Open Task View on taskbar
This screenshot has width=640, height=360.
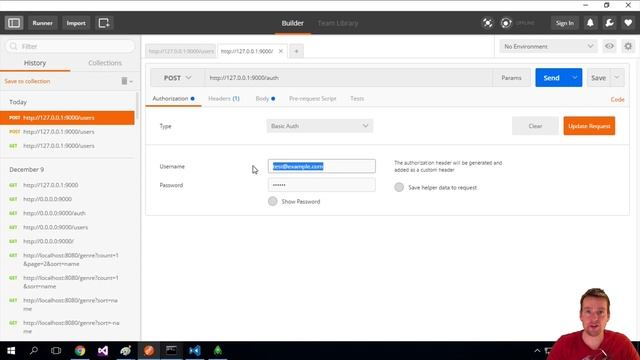tap(56, 351)
